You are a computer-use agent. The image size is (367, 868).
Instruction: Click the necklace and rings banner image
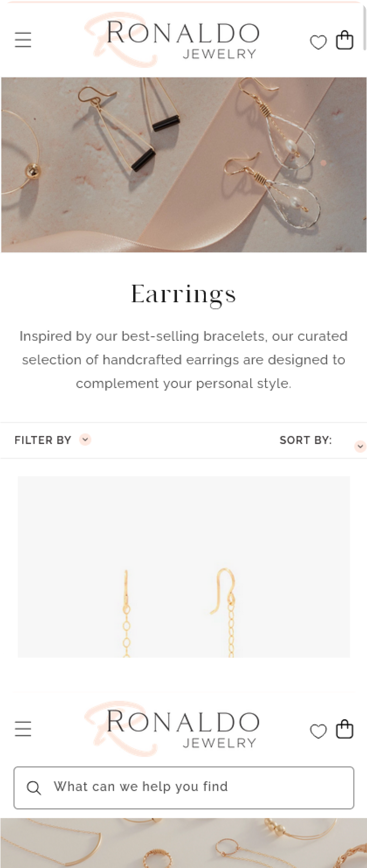coord(184,843)
